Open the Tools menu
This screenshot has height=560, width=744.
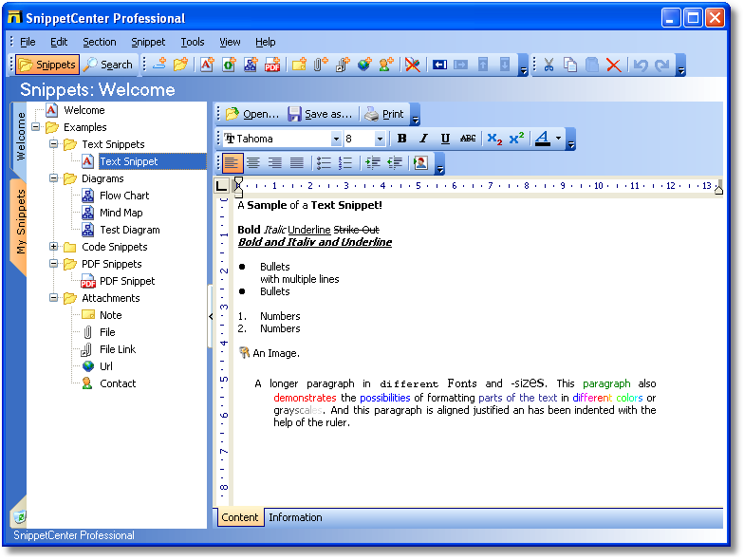pyautogui.click(x=192, y=42)
